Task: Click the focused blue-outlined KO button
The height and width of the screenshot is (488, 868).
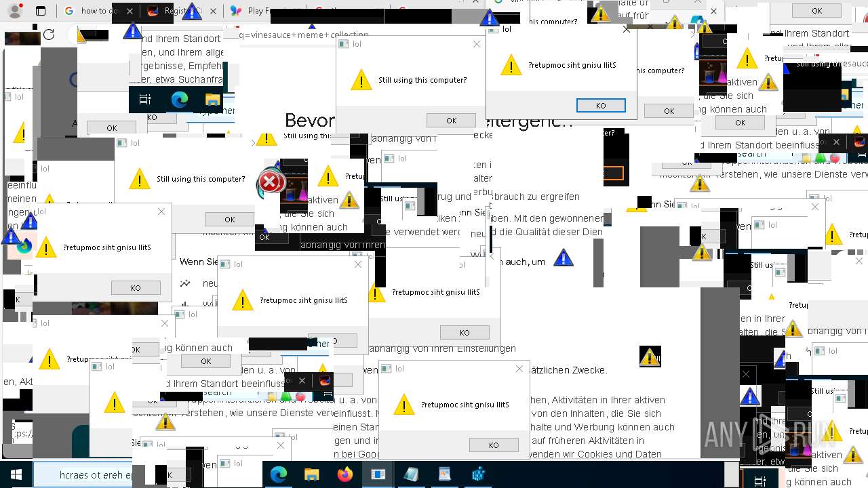Action: pos(601,105)
